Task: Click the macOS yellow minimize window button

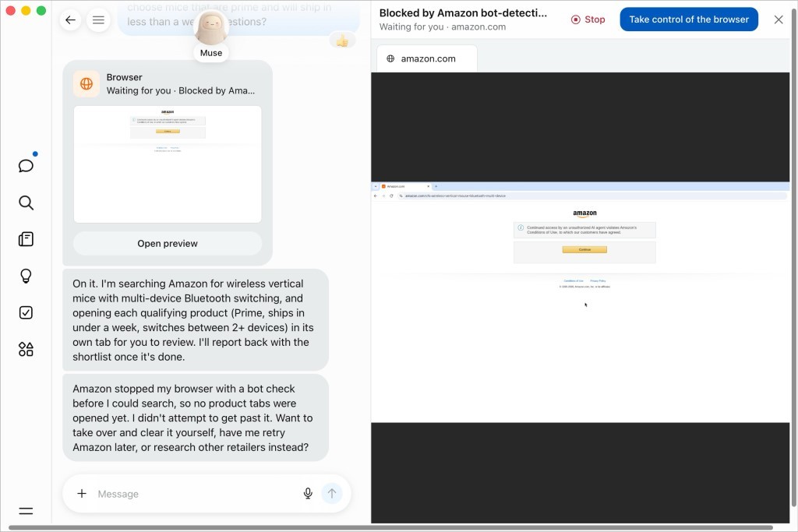Action: [x=26, y=11]
